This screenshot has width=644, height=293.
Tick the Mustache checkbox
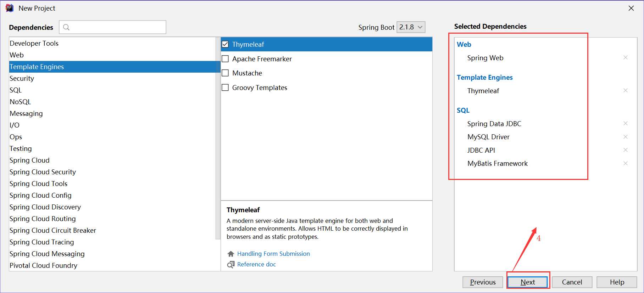pos(225,73)
